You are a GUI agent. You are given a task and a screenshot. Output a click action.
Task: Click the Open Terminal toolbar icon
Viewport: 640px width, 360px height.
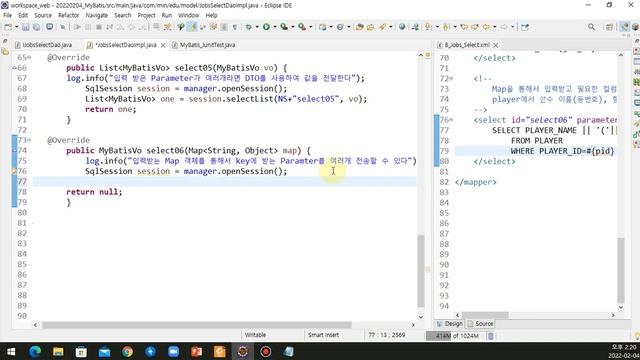49,27
